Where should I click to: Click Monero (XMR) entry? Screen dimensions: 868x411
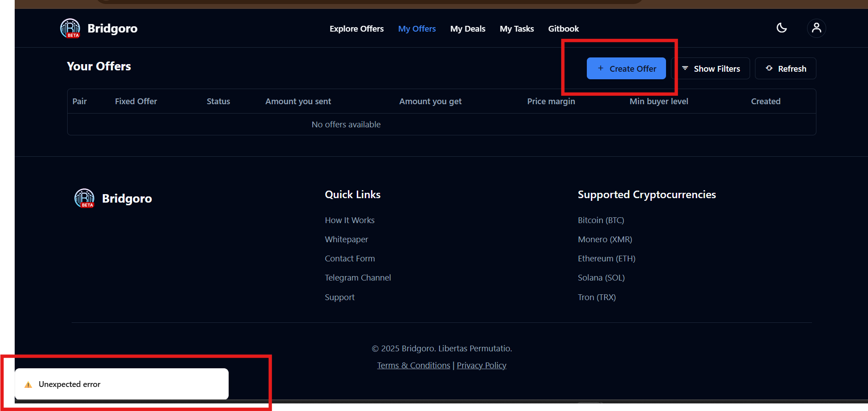click(605, 240)
